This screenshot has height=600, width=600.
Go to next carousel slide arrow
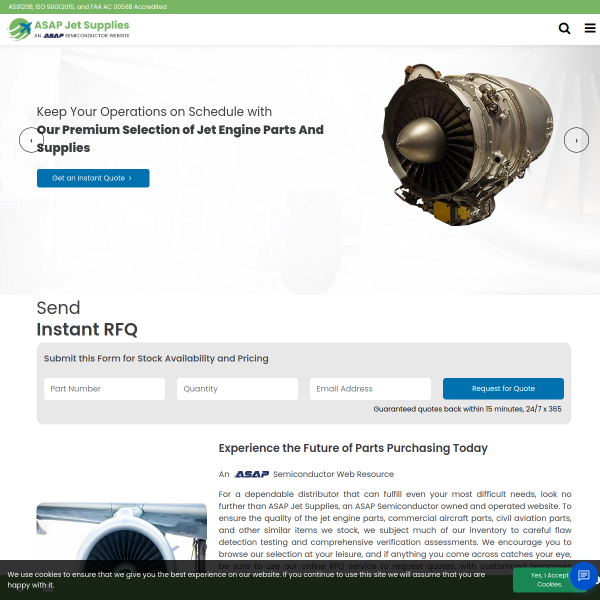576,140
